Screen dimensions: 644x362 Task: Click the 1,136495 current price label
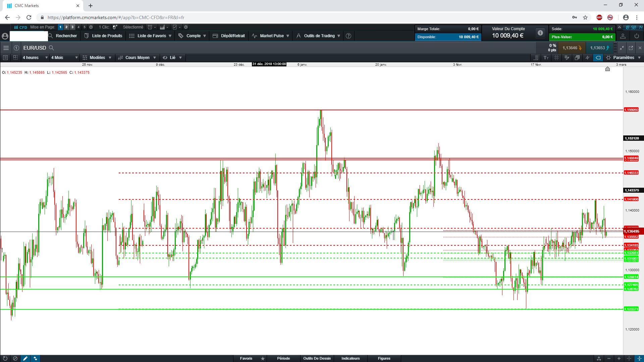pyautogui.click(x=632, y=231)
